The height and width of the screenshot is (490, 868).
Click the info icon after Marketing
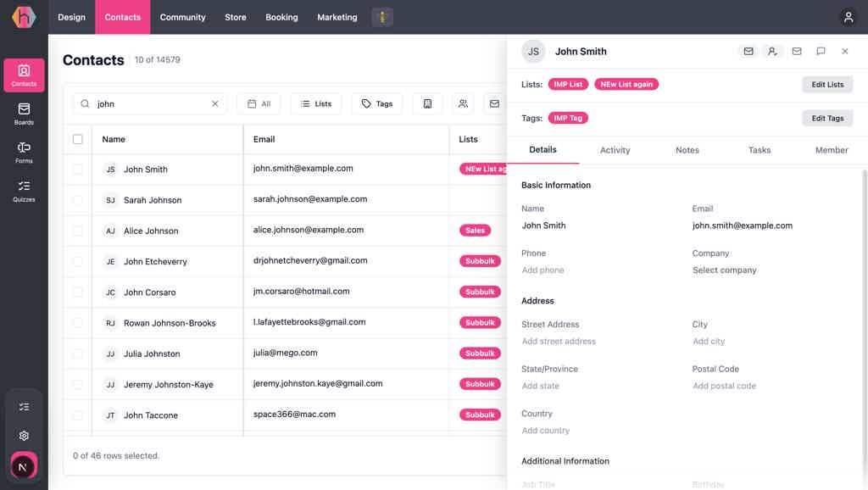(x=382, y=17)
